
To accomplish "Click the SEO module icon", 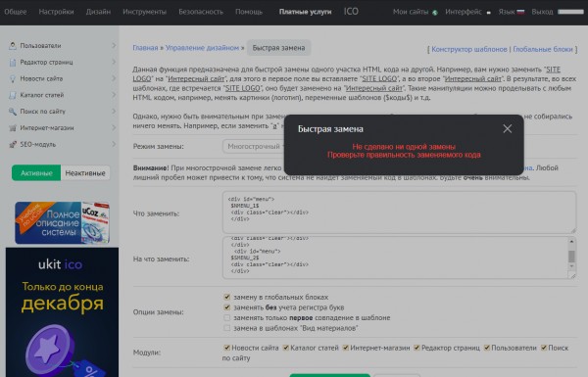I will tap(13, 145).
